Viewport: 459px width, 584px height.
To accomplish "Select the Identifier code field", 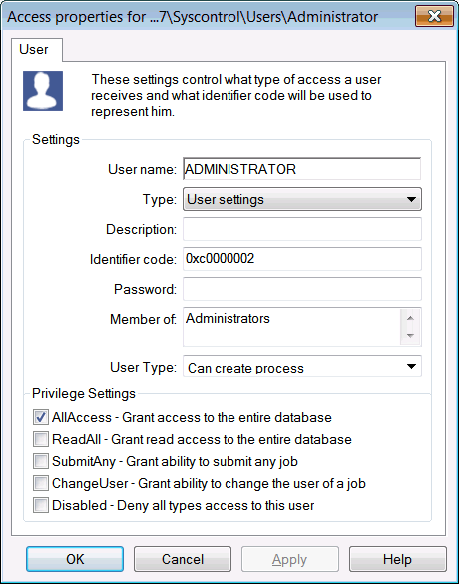I will click(302, 259).
